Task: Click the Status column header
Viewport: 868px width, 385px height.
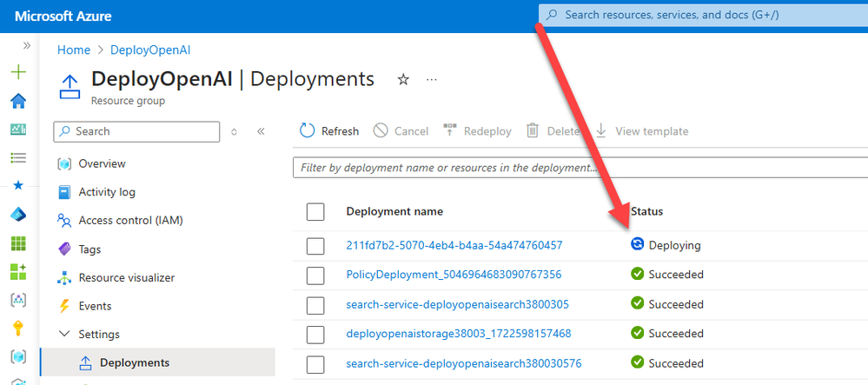Action: 646,211
